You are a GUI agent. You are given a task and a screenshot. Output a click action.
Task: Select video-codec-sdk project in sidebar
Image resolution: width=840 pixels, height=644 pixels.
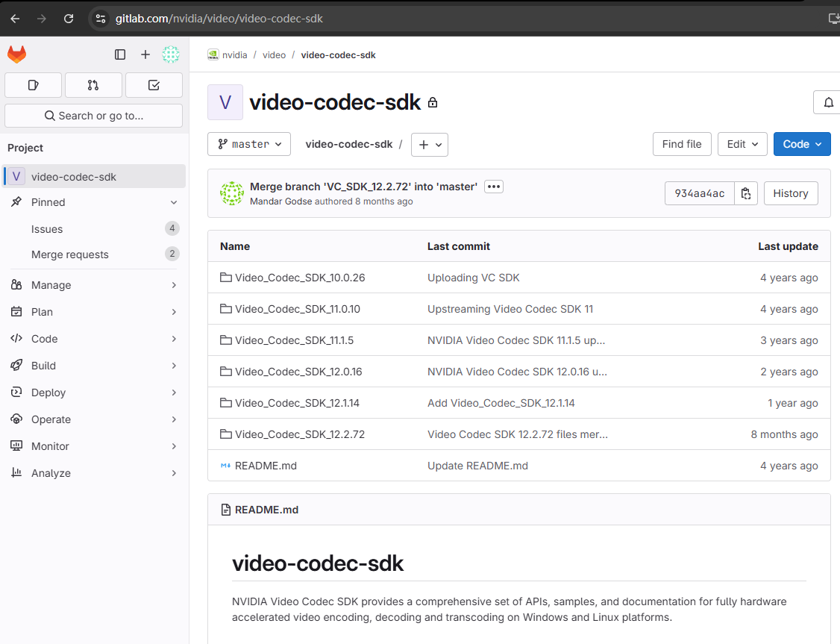tap(94, 176)
